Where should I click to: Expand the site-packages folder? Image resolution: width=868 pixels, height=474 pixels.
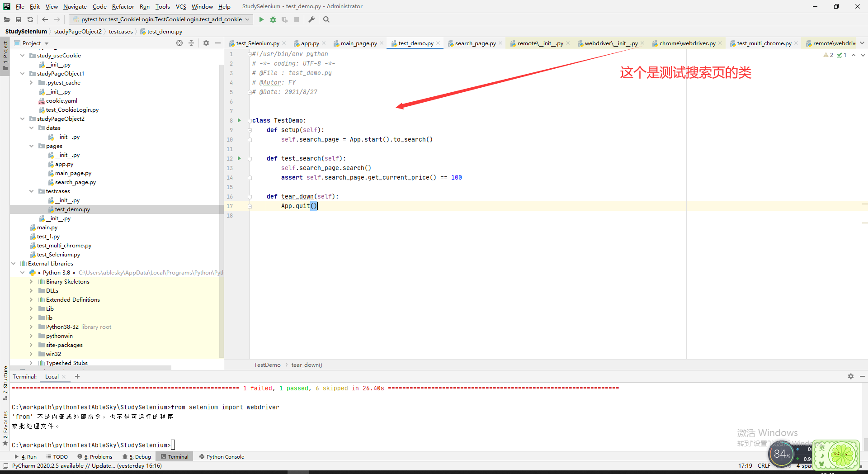point(31,345)
